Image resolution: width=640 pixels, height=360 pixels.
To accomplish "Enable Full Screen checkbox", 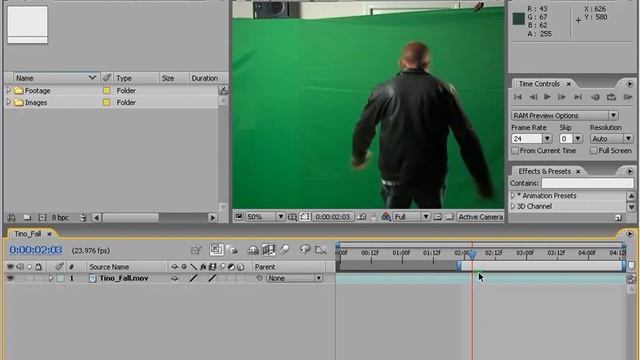I will pos(594,151).
